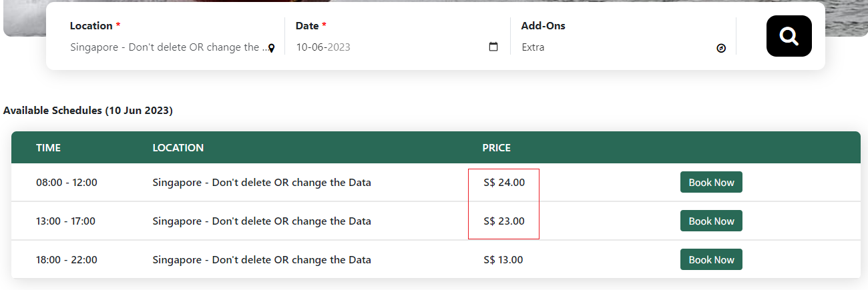The image size is (868, 290).
Task: Click the 08:00 - 12:00 time cell
Action: pyautogui.click(x=67, y=183)
